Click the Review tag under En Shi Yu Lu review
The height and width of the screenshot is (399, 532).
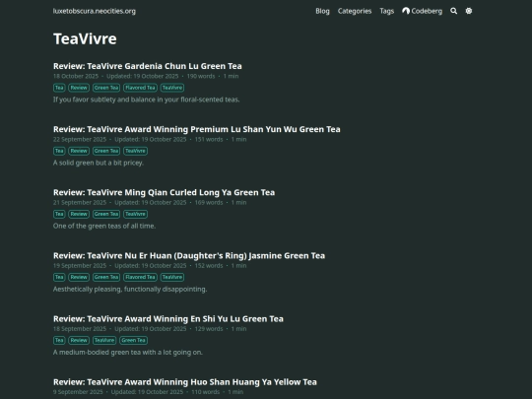79,340
